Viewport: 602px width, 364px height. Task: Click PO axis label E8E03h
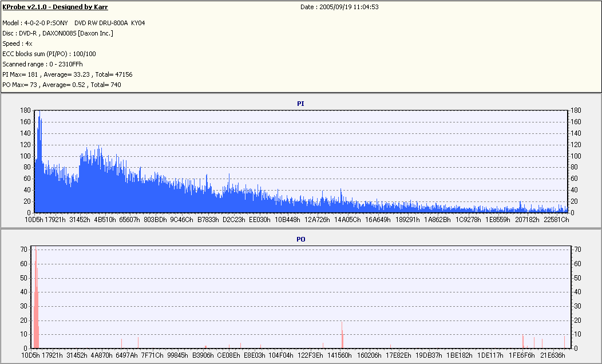(x=255, y=355)
